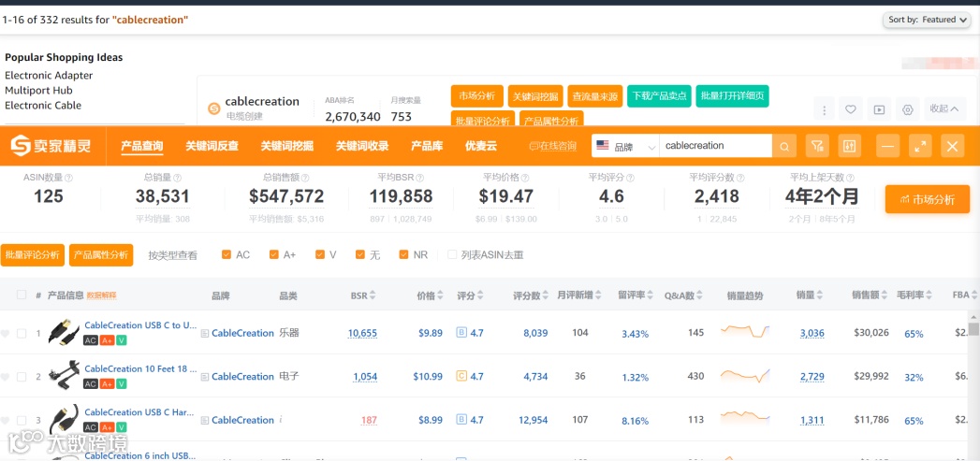Switch to 关键词挖掘 tab in orange bar
Viewport: 980px width, 461px height.
tap(286, 146)
